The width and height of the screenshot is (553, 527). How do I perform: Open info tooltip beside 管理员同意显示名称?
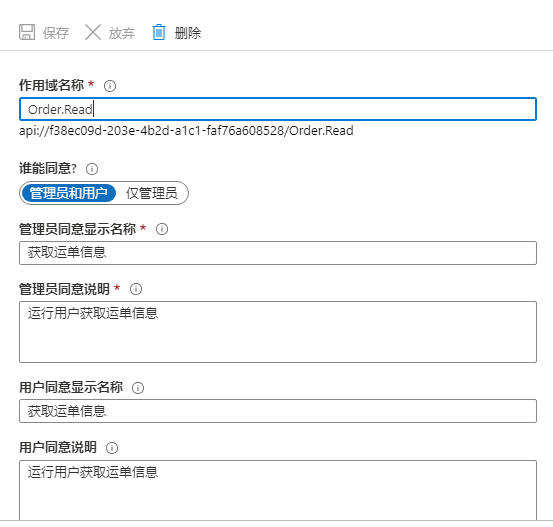(x=162, y=229)
